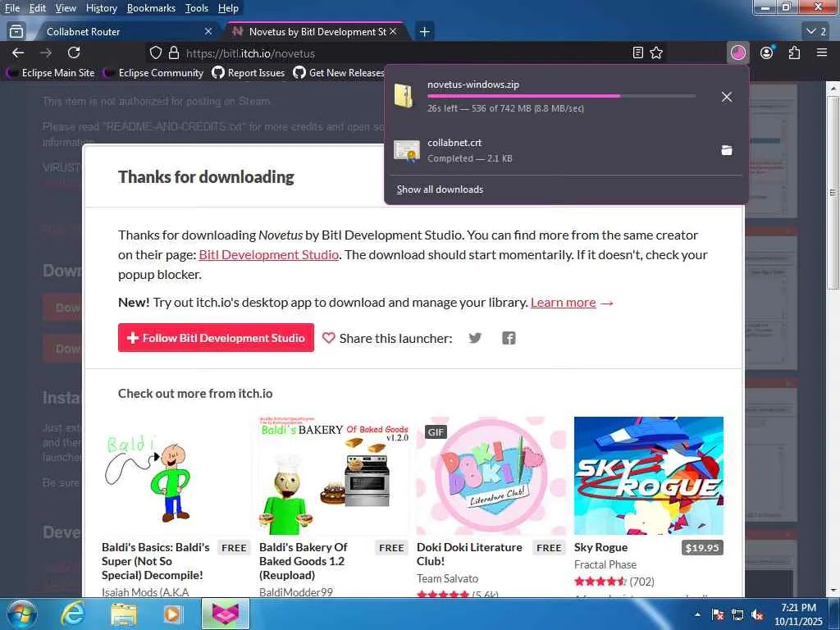840x630 pixels.
Task: Open Firefox View at the tab bar's left end
Action: pyautogui.click(x=16, y=32)
